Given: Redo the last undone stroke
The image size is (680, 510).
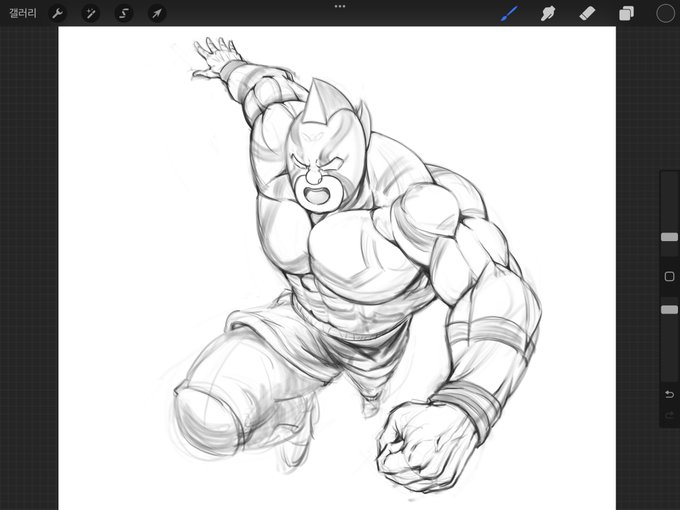Looking at the screenshot, I should (x=669, y=415).
